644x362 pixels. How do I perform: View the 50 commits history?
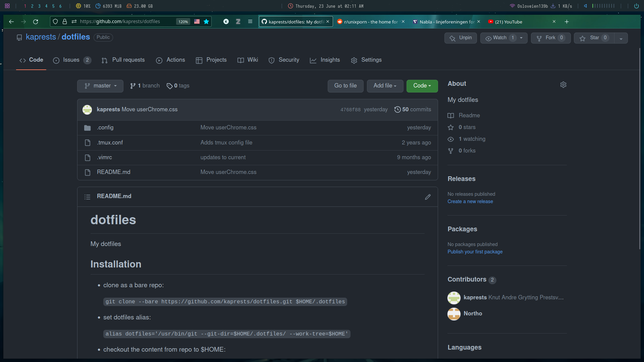[x=413, y=110]
